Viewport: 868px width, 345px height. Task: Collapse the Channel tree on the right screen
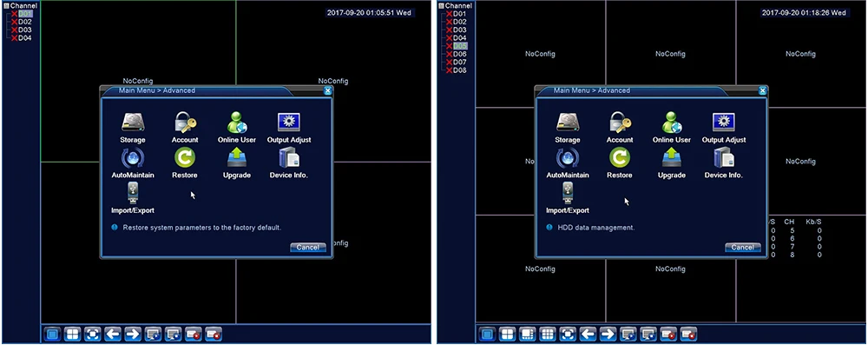(x=442, y=5)
